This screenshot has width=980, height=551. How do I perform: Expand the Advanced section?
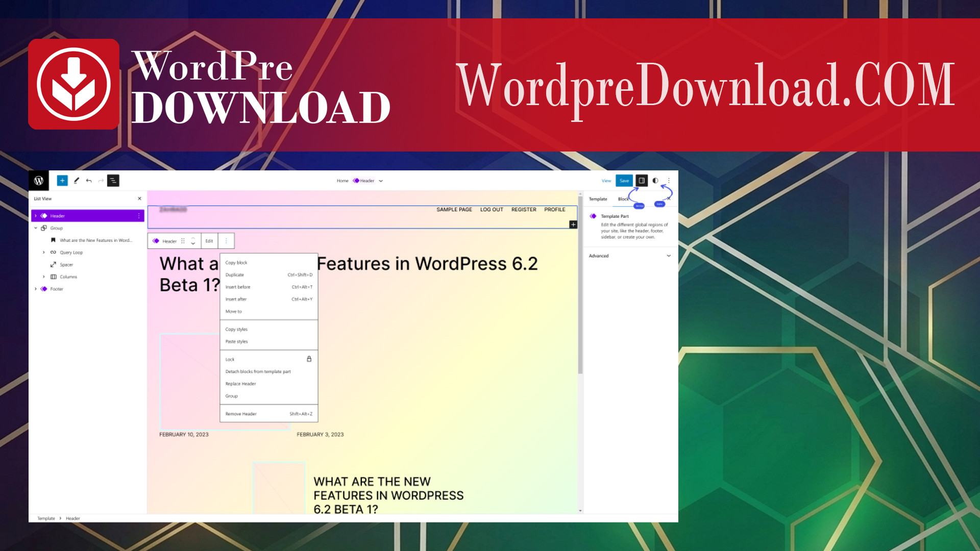[630, 256]
